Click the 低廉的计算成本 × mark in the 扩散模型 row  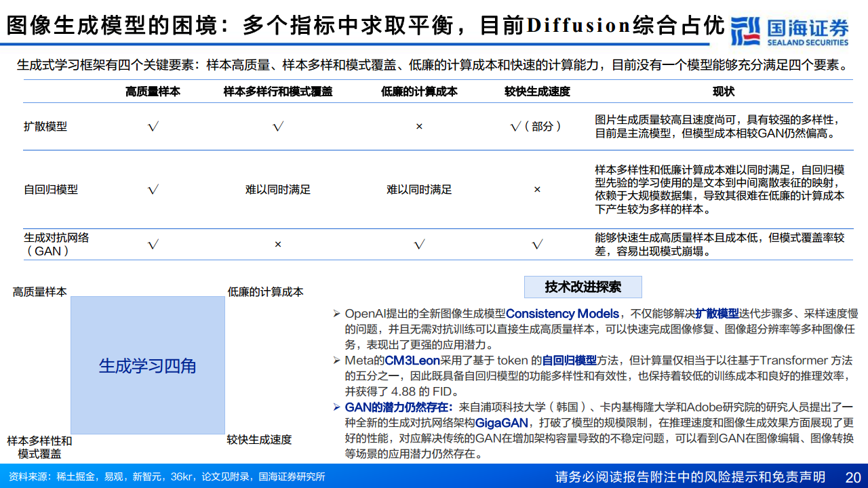[419, 127]
